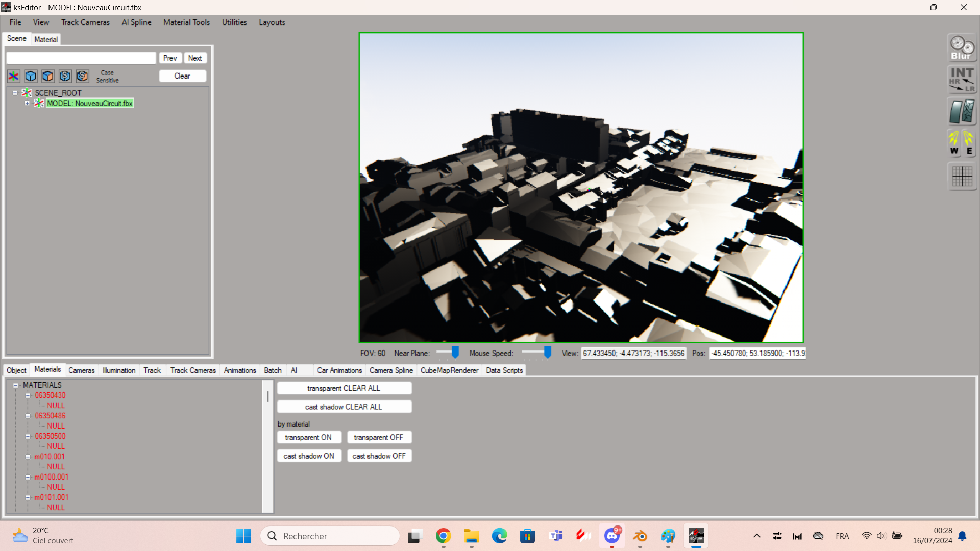Open the File menu
The image size is (980, 551).
[15, 22]
